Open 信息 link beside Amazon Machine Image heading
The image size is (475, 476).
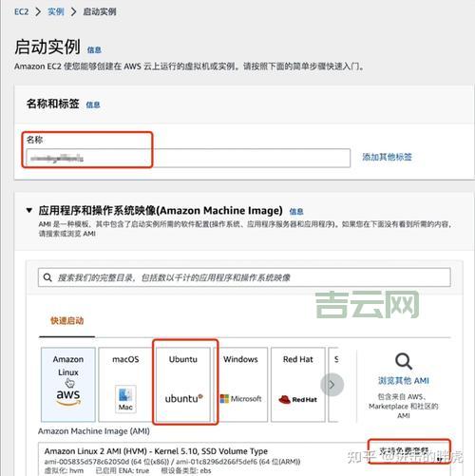(296, 211)
